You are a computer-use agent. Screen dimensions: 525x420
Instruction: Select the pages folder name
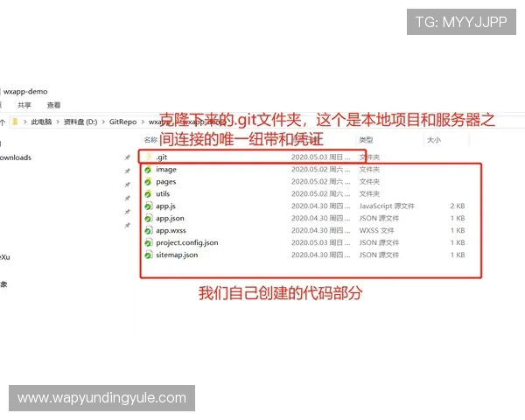coord(165,182)
